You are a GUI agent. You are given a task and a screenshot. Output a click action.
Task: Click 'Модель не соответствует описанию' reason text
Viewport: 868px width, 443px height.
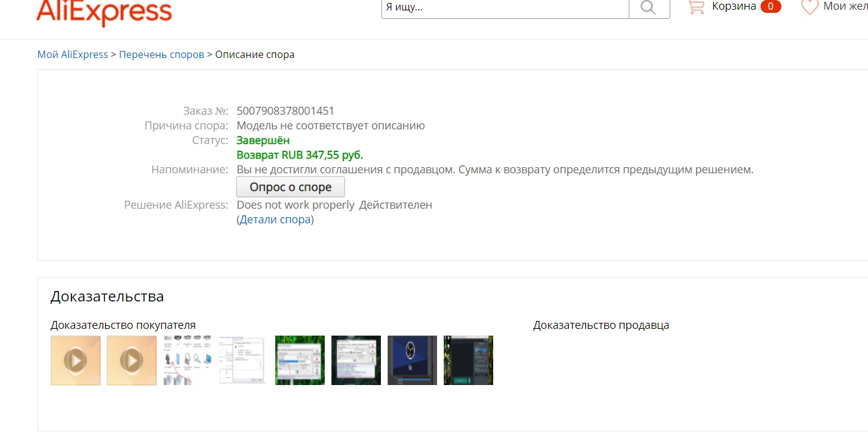click(x=331, y=126)
